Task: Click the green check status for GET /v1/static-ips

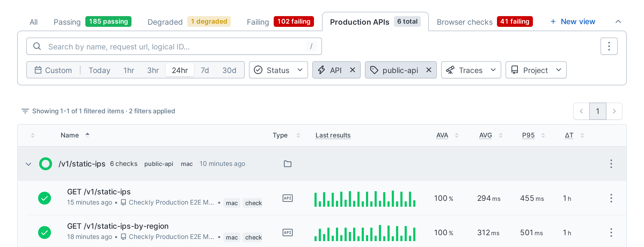Action: pyautogui.click(x=45, y=198)
